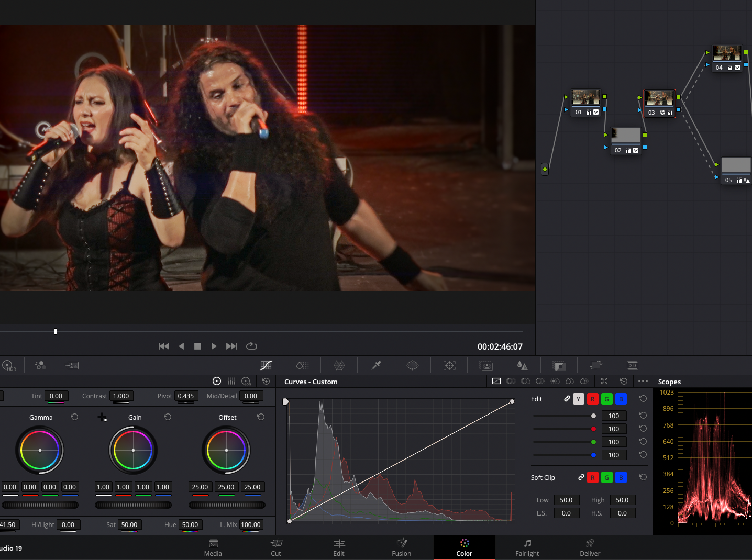Image resolution: width=752 pixels, height=560 pixels.
Task: Toggle channel ganging link in Edit row
Action: tap(567, 399)
